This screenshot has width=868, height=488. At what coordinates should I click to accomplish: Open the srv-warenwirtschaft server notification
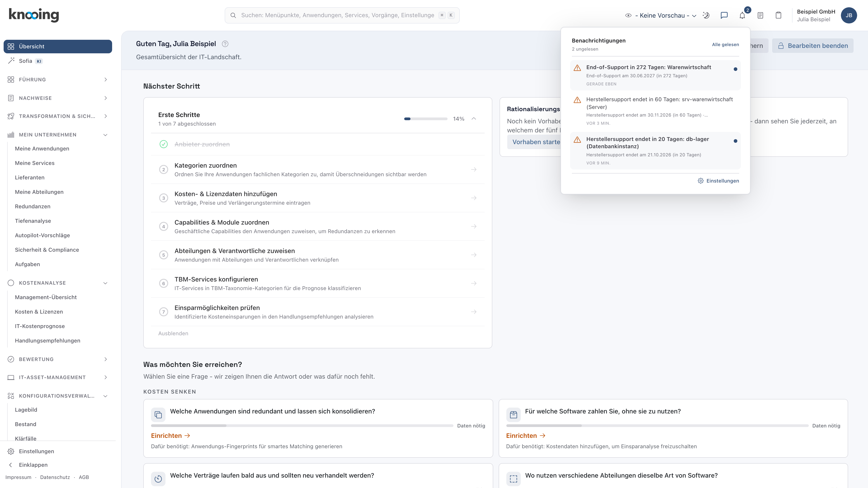coord(655,111)
